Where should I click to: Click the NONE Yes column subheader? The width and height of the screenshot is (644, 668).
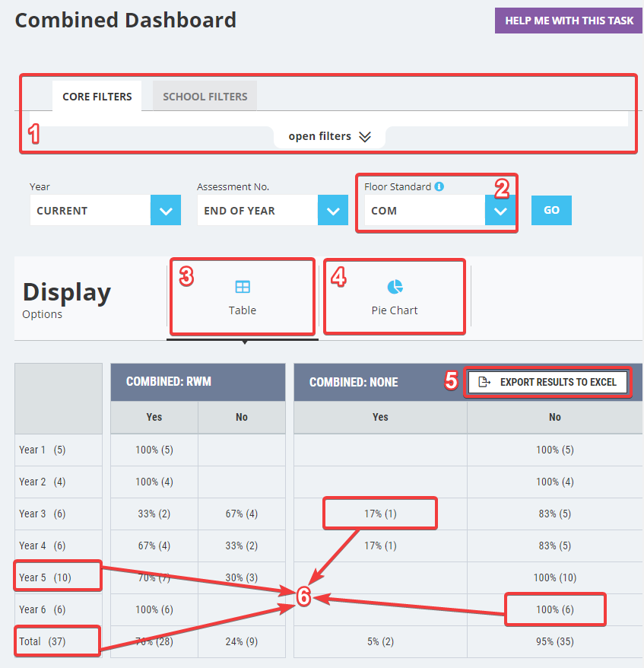tap(380, 417)
